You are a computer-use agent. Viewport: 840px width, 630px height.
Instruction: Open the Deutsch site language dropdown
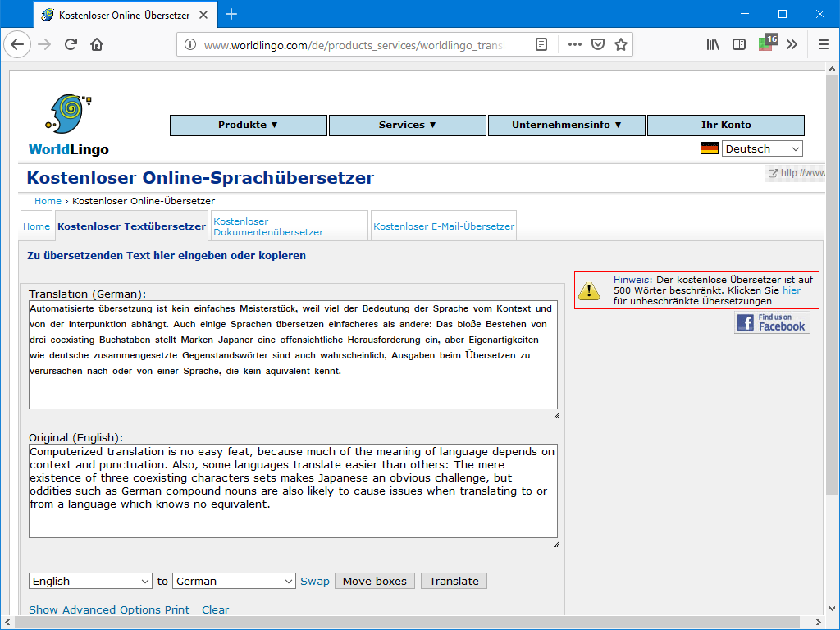coord(762,148)
